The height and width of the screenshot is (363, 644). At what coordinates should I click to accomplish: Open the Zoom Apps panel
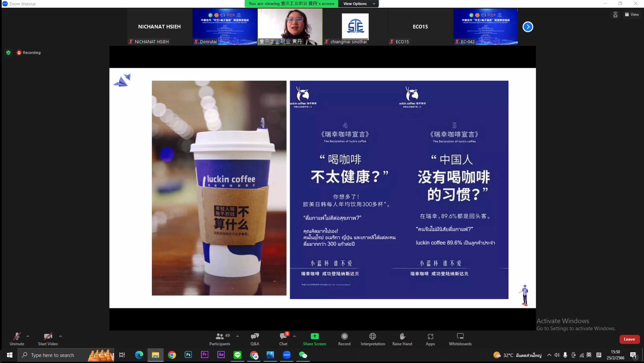(430, 339)
